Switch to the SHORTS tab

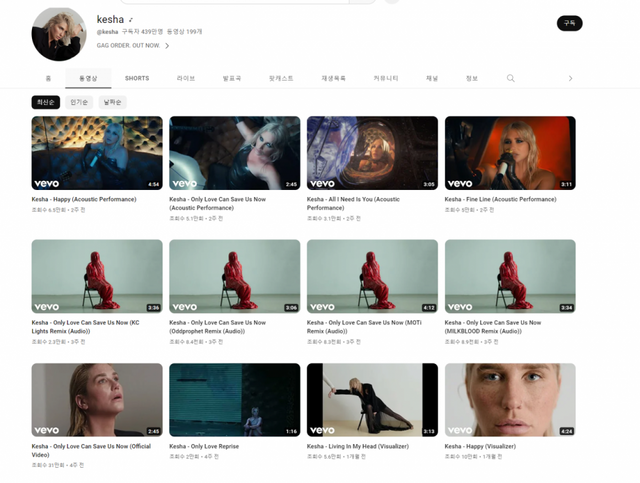[137, 78]
